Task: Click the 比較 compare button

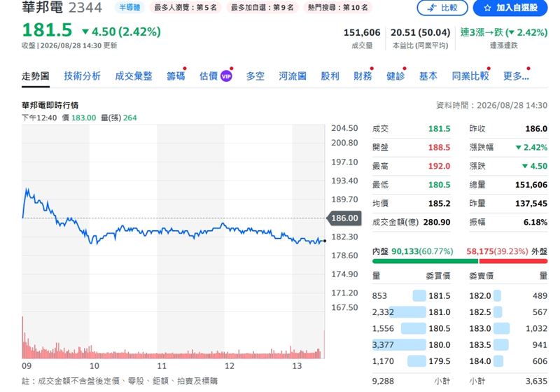Action: coord(442,8)
